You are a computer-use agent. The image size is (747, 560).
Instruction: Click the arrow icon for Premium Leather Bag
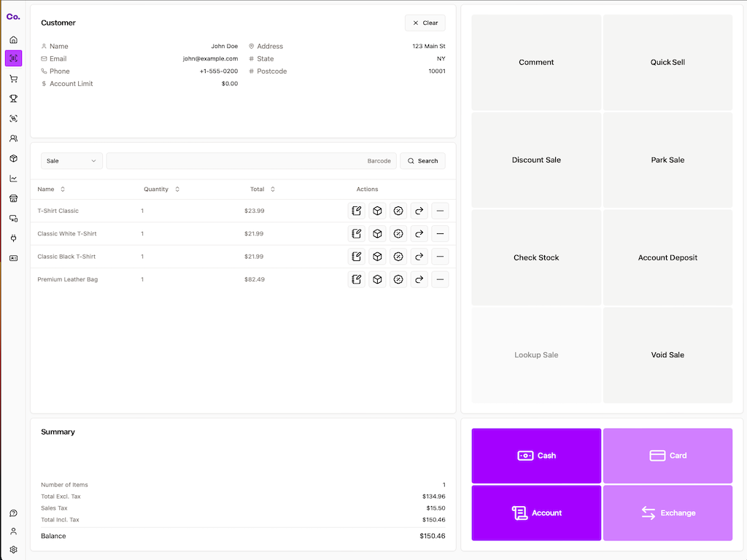pyautogui.click(x=419, y=279)
